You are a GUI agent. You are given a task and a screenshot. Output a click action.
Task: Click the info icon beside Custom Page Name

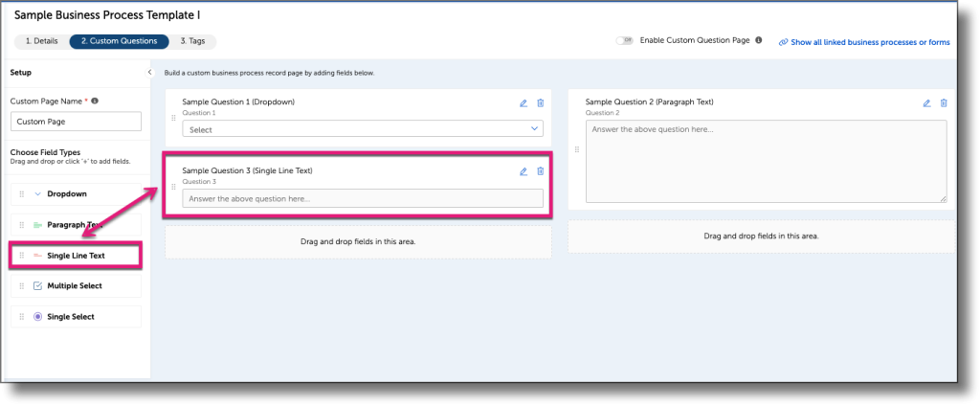pos(95,101)
